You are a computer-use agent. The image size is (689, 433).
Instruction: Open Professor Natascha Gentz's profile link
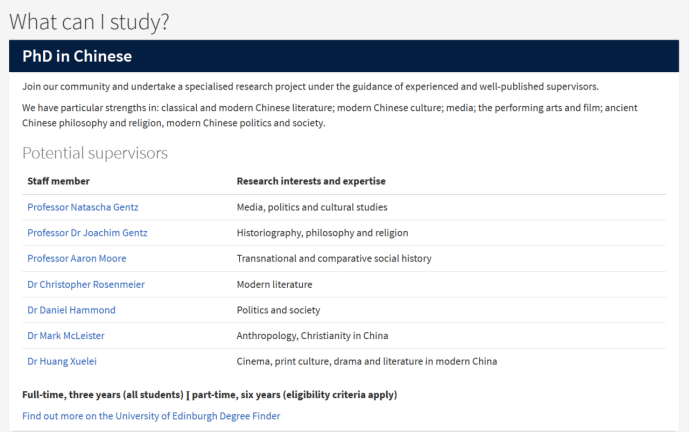(x=83, y=207)
